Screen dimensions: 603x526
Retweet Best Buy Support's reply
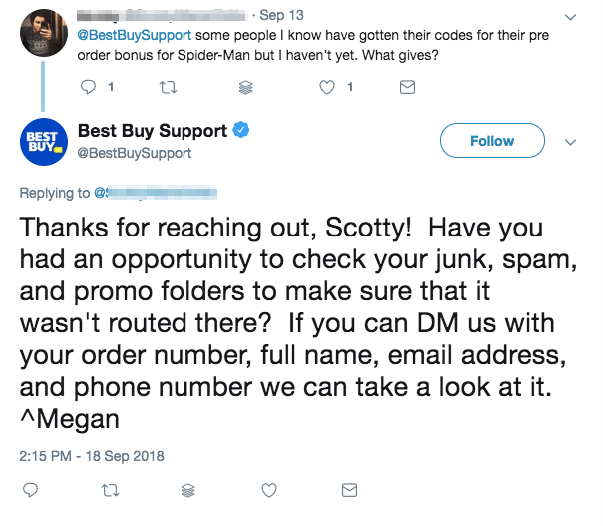[109, 490]
